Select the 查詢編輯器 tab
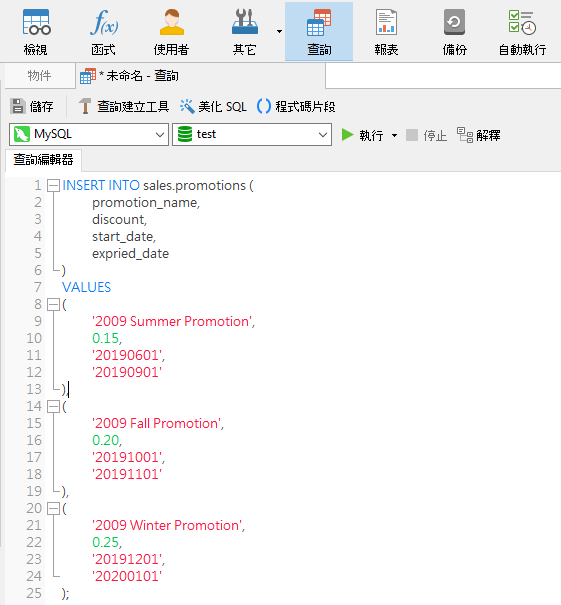Viewport: 561px width, 605px height. tap(43, 159)
